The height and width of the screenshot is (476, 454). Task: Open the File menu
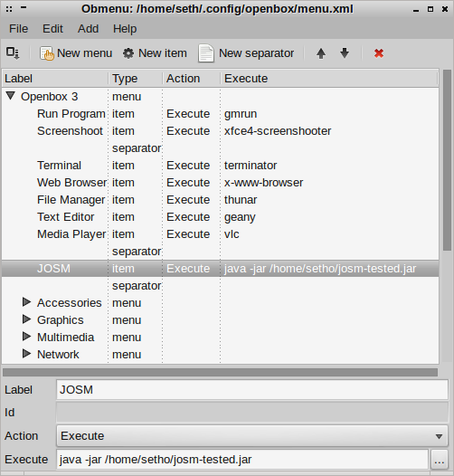(x=18, y=29)
